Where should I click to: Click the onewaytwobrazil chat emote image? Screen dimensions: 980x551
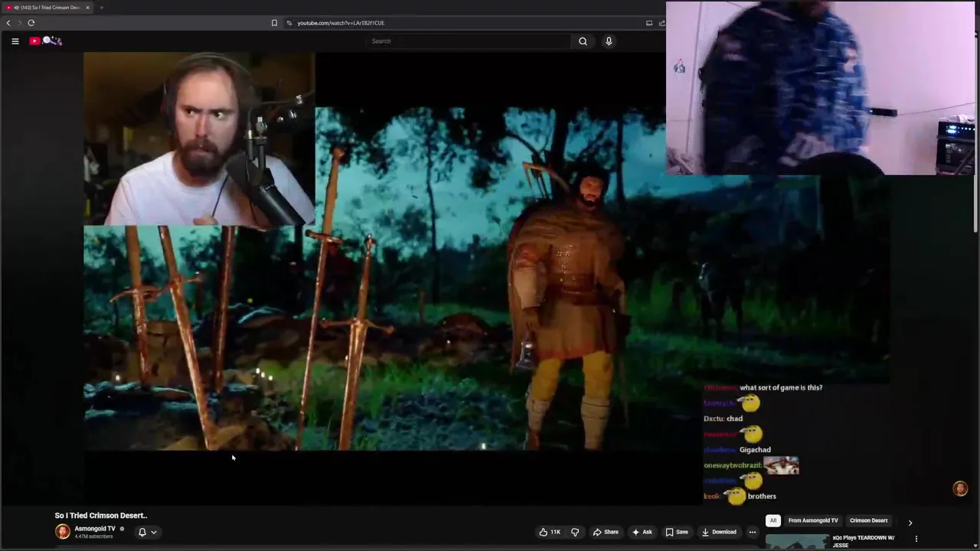781,465
